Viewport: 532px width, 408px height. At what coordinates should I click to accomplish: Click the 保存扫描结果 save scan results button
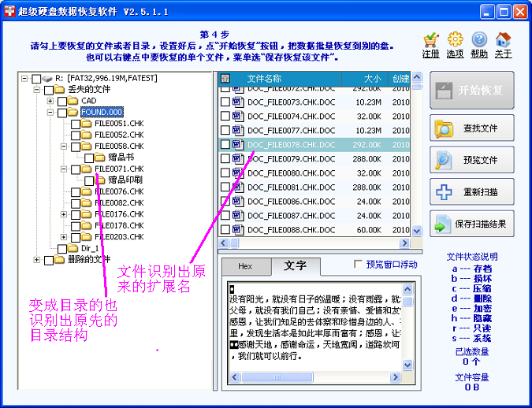click(472, 224)
